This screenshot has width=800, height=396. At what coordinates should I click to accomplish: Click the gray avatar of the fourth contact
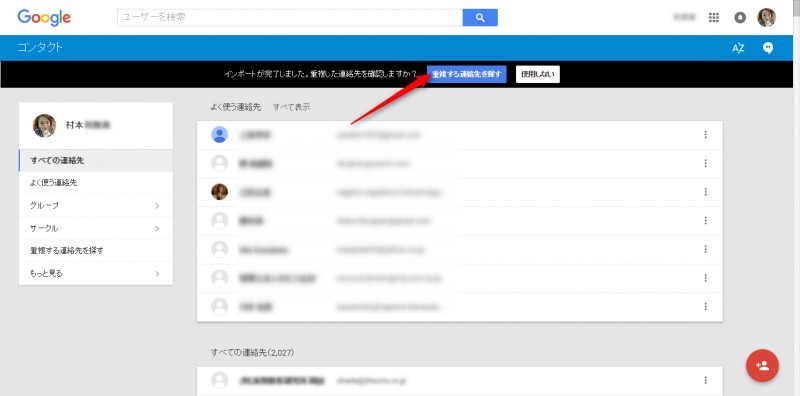point(219,220)
